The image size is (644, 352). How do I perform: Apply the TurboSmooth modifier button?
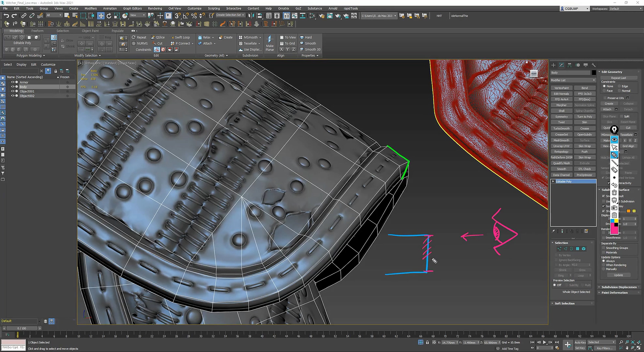click(x=561, y=128)
